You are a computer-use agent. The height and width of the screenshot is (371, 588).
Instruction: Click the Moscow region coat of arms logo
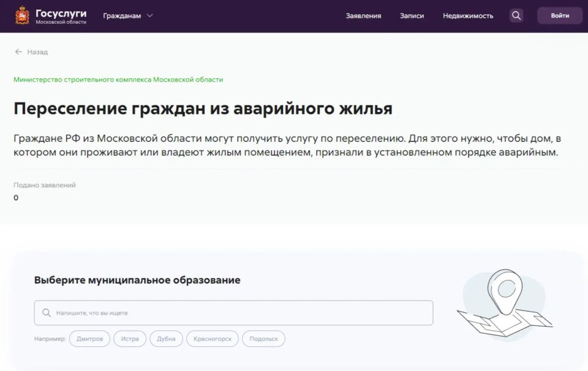tap(22, 16)
